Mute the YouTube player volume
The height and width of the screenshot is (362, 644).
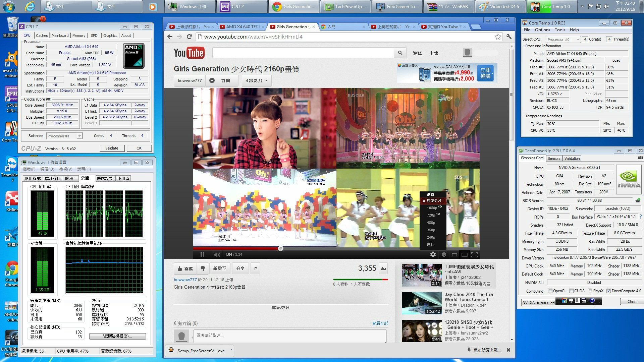217,254
